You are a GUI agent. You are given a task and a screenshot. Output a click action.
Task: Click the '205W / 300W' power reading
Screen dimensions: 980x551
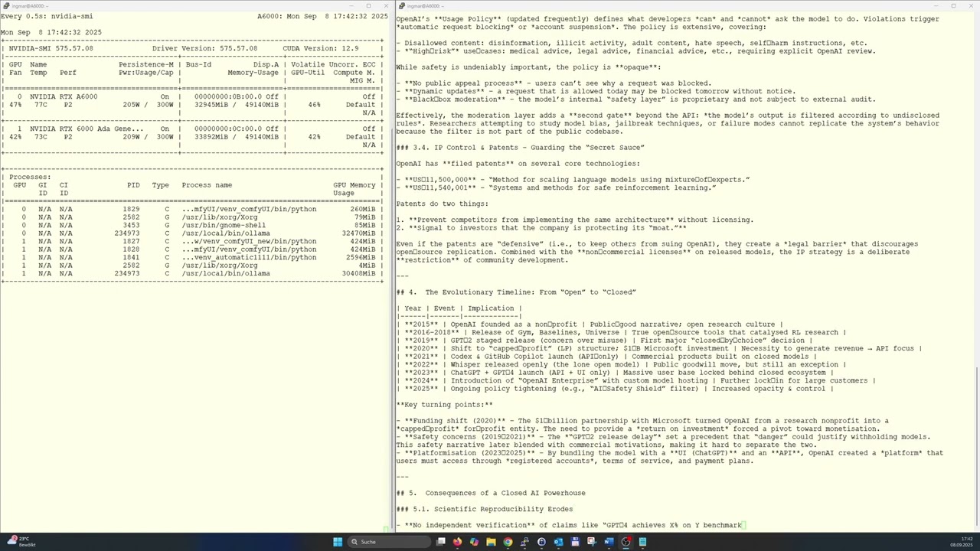148,105
